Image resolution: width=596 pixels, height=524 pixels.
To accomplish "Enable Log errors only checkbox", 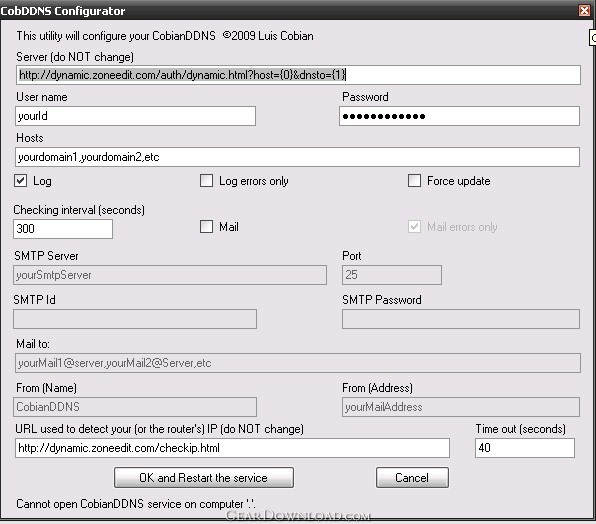I will tap(206, 180).
